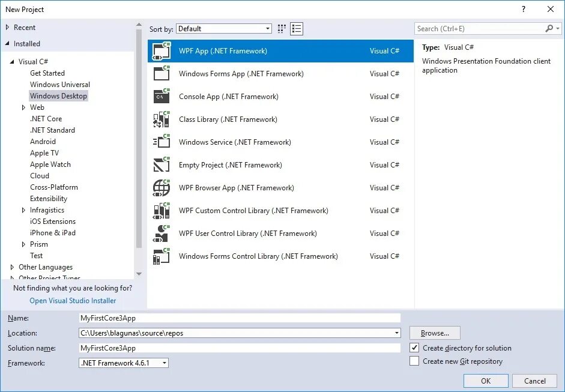Click the search magnifier icon
Viewport: 565px width, 392px height.
click(x=549, y=28)
